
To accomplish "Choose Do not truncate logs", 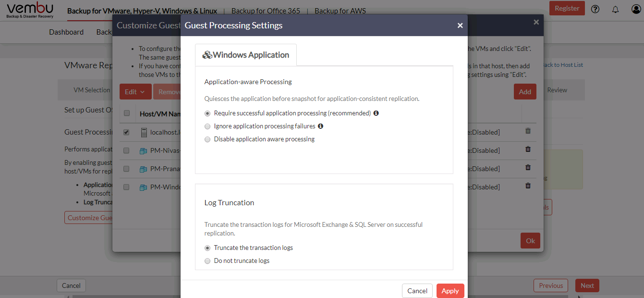I will [207, 261].
